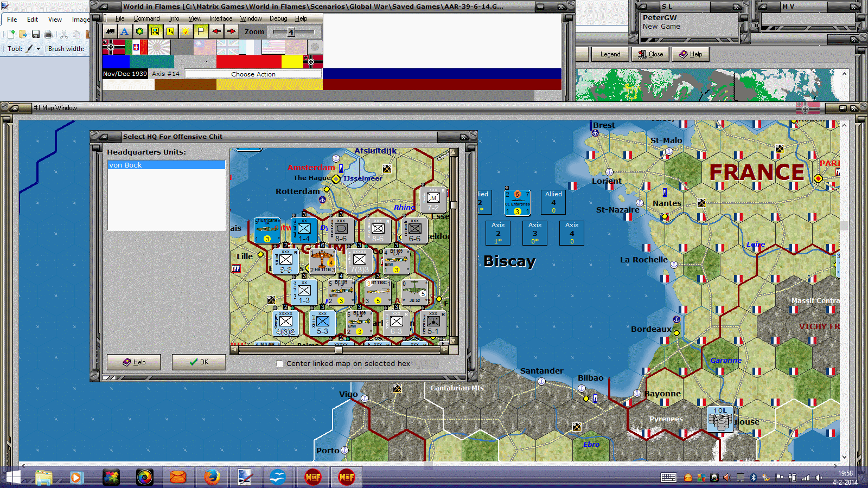Click the Enterprise carrier unit in Biscay

pos(517,203)
